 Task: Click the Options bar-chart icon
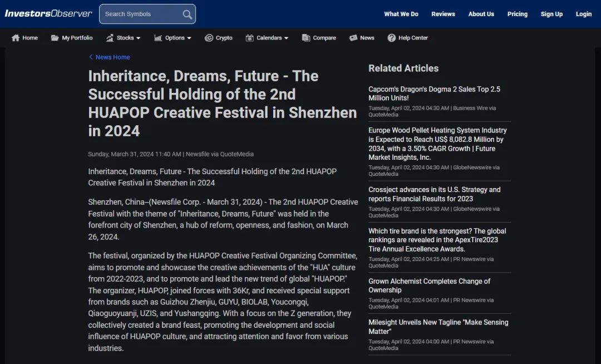coord(158,37)
